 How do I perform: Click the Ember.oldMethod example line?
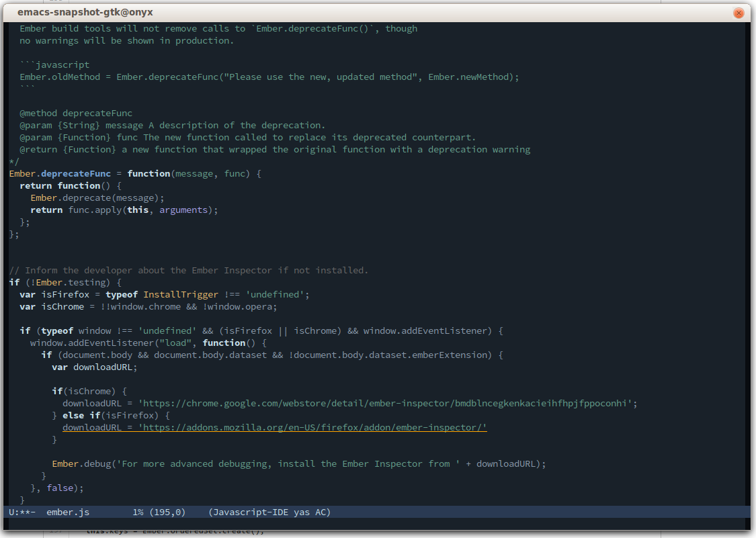(x=269, y=77)
